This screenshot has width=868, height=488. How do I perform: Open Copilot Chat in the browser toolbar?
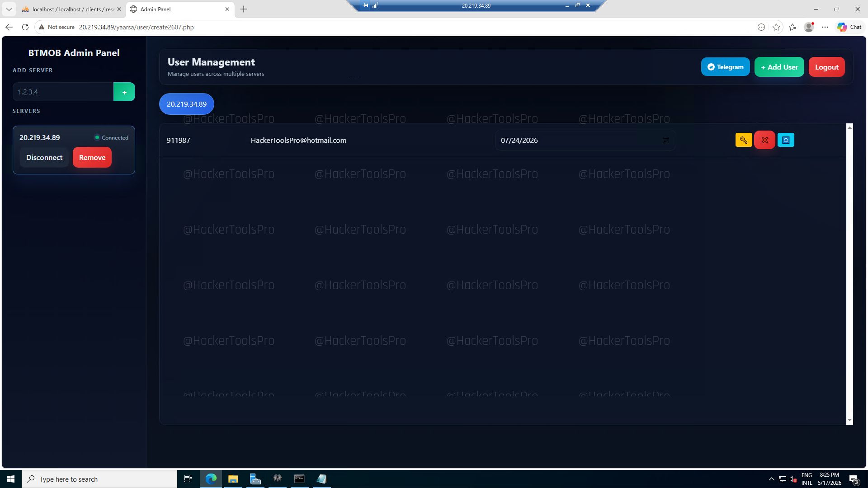[849, 27]
